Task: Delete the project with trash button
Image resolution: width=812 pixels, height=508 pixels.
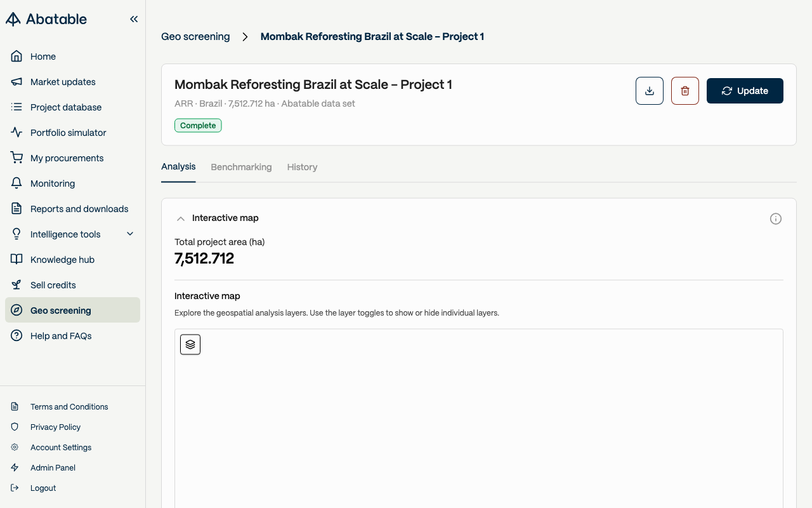Action: coord(685,91)
